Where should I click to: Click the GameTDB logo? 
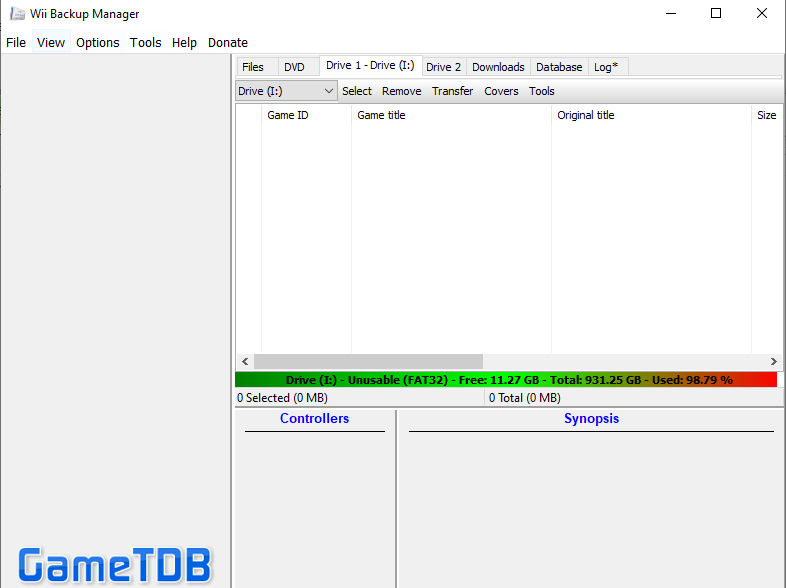coord(115,565)
